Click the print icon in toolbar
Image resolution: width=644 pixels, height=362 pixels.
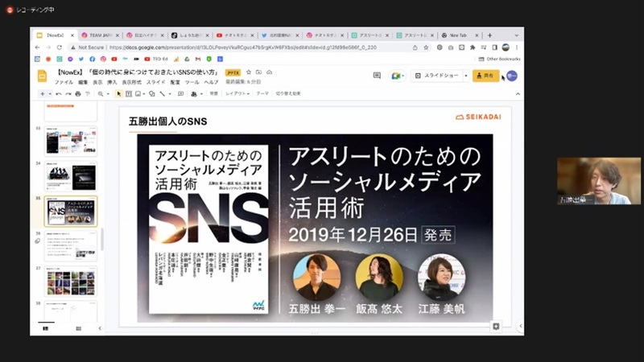(77, 94)
